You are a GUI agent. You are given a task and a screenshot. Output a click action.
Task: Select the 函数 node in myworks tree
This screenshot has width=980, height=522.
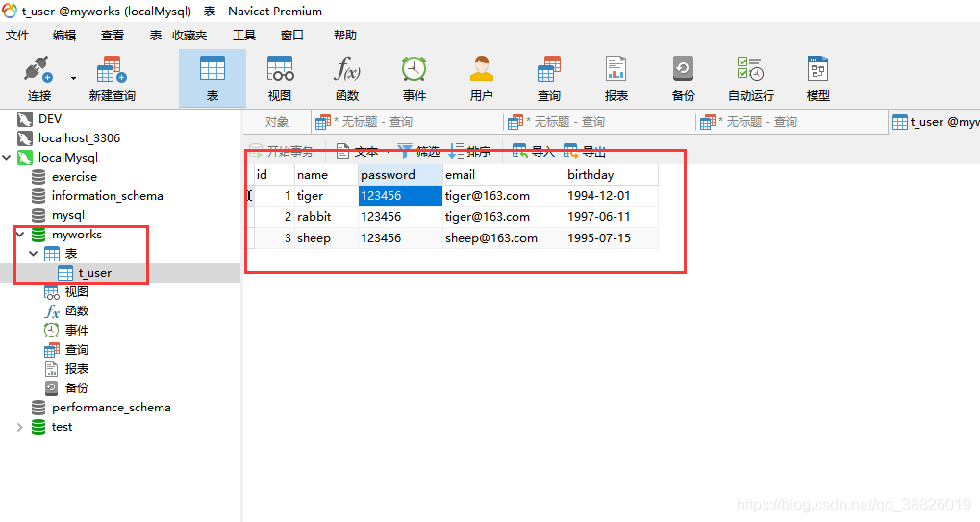coord(76,311)
